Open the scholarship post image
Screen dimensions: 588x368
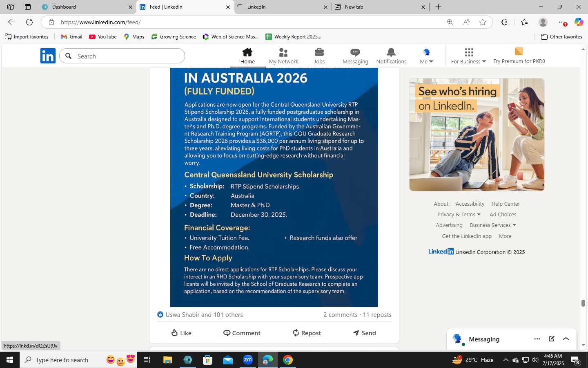pyautogui.click(x=274, y=187)
